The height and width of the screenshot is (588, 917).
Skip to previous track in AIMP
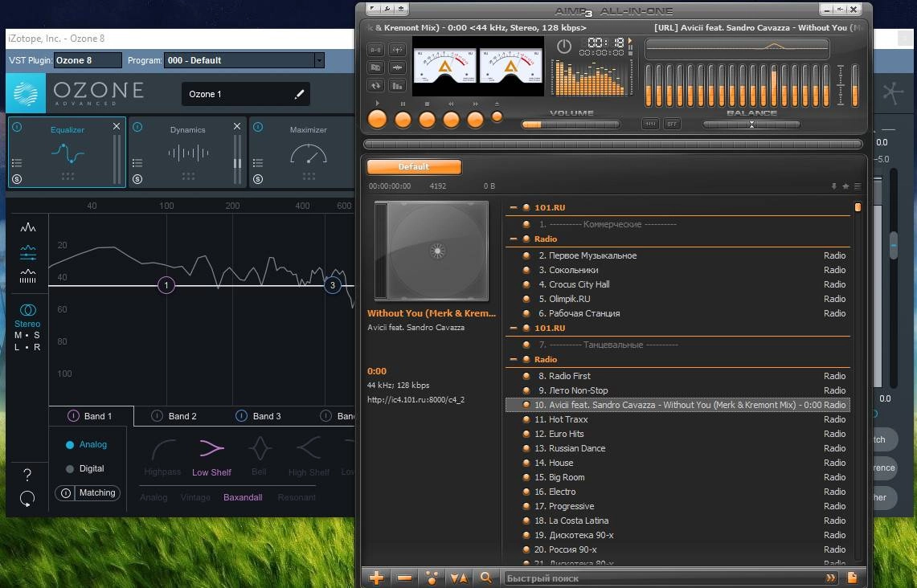tap(451, 119)
